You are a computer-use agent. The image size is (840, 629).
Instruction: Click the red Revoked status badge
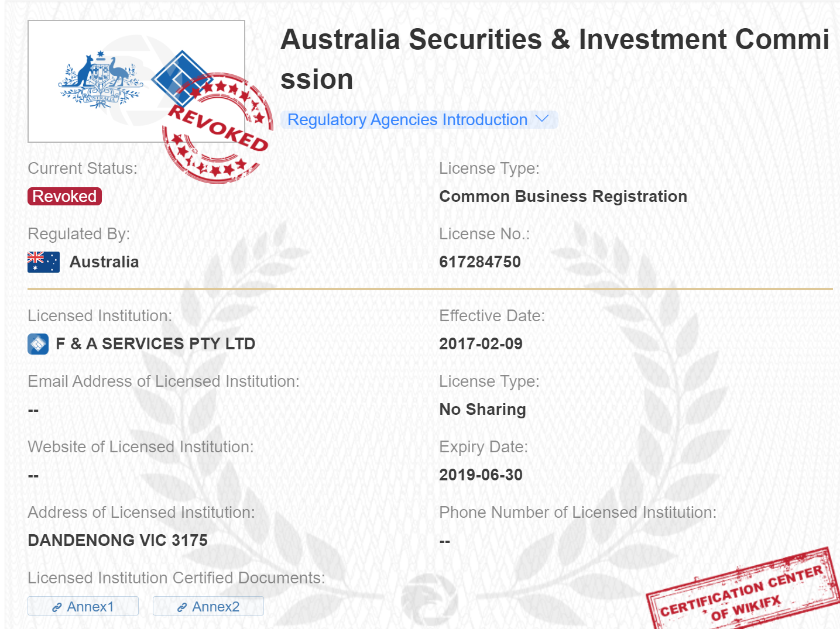click(x=64, y=197)
